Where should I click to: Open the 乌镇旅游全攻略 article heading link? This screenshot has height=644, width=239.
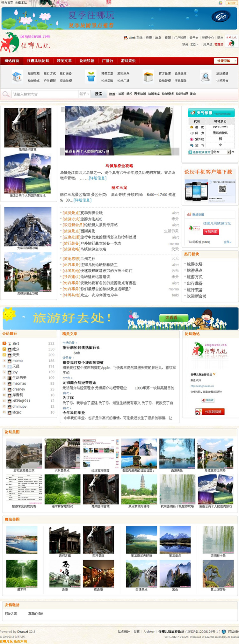click(119, 166)
